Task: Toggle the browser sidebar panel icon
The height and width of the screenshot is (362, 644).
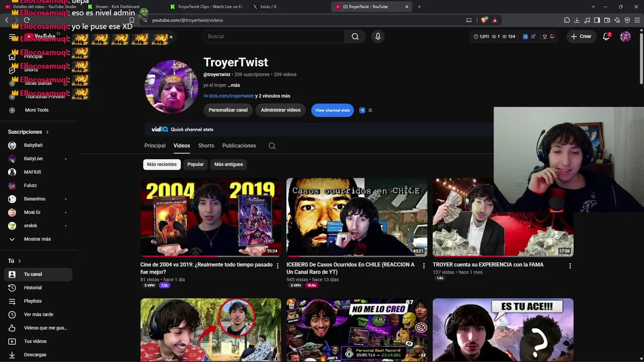Action: click(597, 20)
